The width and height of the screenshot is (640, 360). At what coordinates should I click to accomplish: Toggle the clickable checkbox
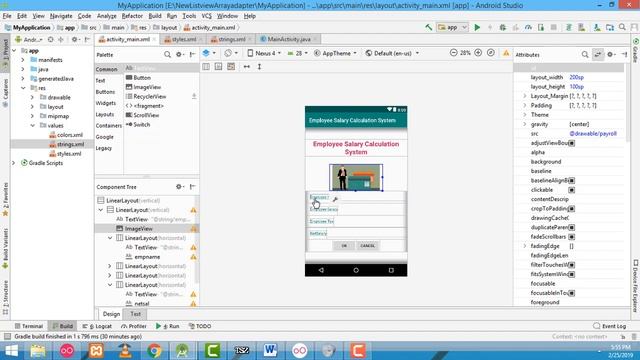(572, 190)
